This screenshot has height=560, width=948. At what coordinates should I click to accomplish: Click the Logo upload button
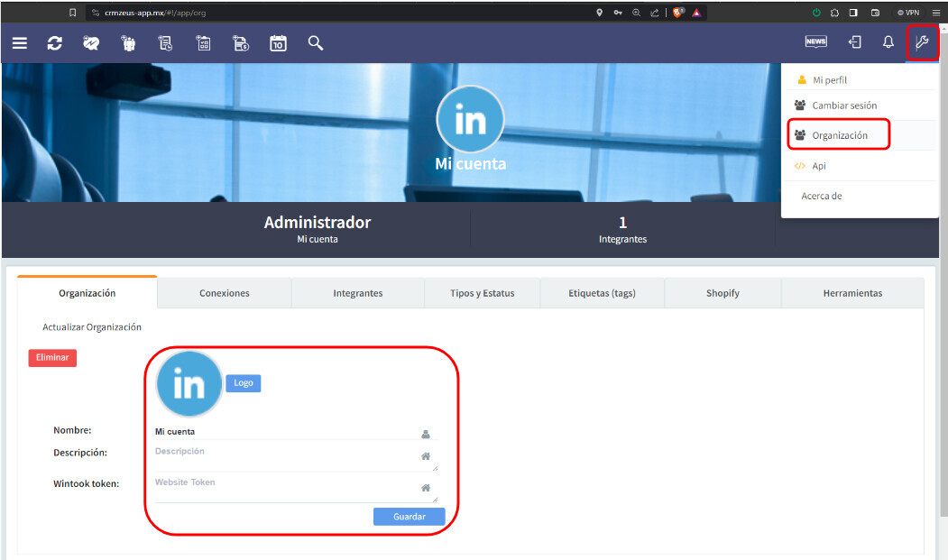243,383
